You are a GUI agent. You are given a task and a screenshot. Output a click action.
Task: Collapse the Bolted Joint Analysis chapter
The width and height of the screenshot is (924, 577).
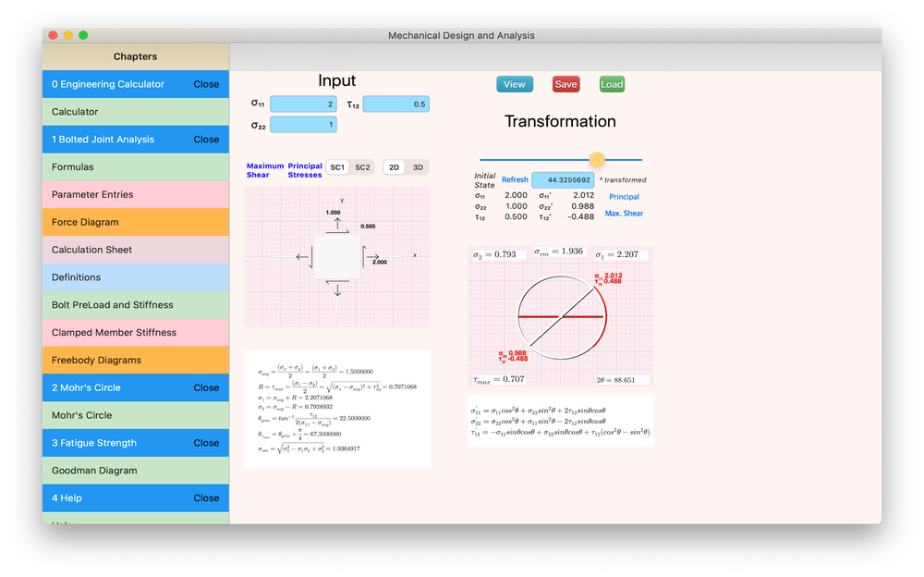tap(206, 140)
